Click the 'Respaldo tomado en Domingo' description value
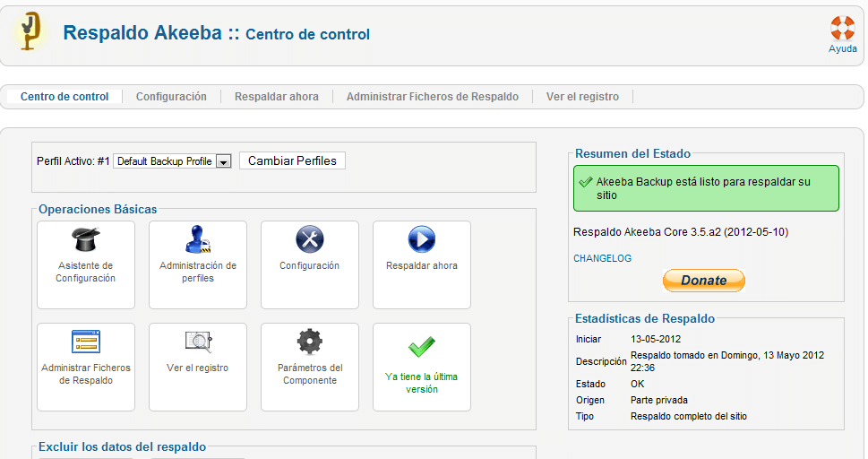The width and height of the screenshot is (868, 459). point(726,361)
